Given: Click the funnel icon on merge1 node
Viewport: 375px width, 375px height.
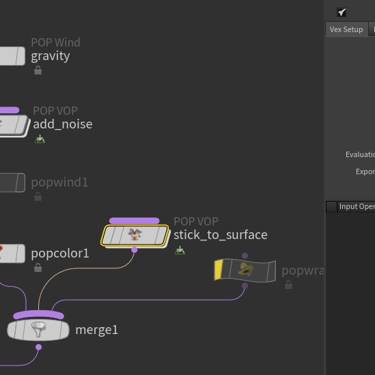Looking at the screenshot, I should click(x=39, y=330).
